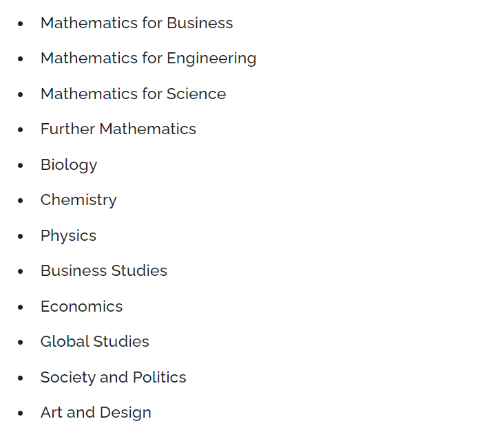504x430 pixels.
Task: Choose Global Studies from the list
Action: pos(95,341)
